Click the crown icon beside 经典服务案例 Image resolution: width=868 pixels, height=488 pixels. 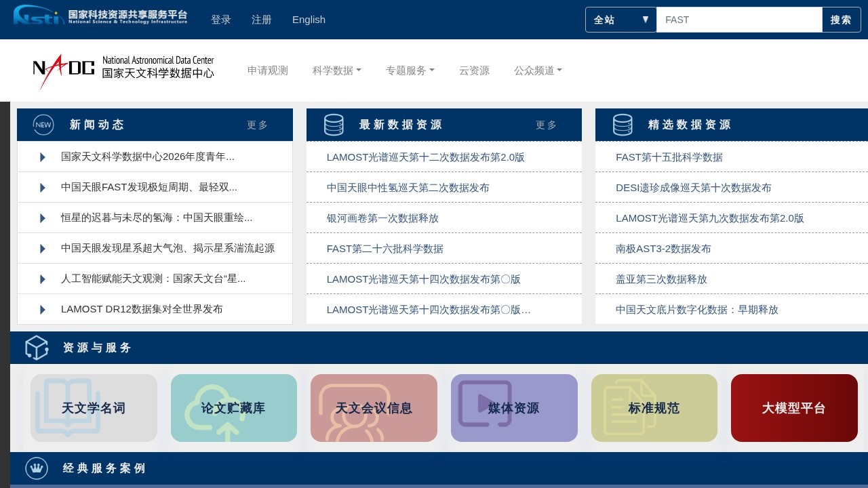(x=37, y=468)
